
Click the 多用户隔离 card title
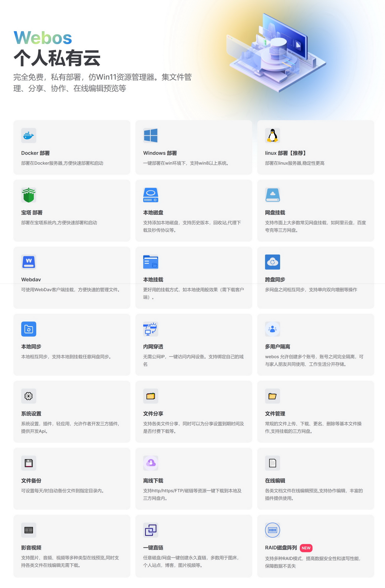point(277,347)
